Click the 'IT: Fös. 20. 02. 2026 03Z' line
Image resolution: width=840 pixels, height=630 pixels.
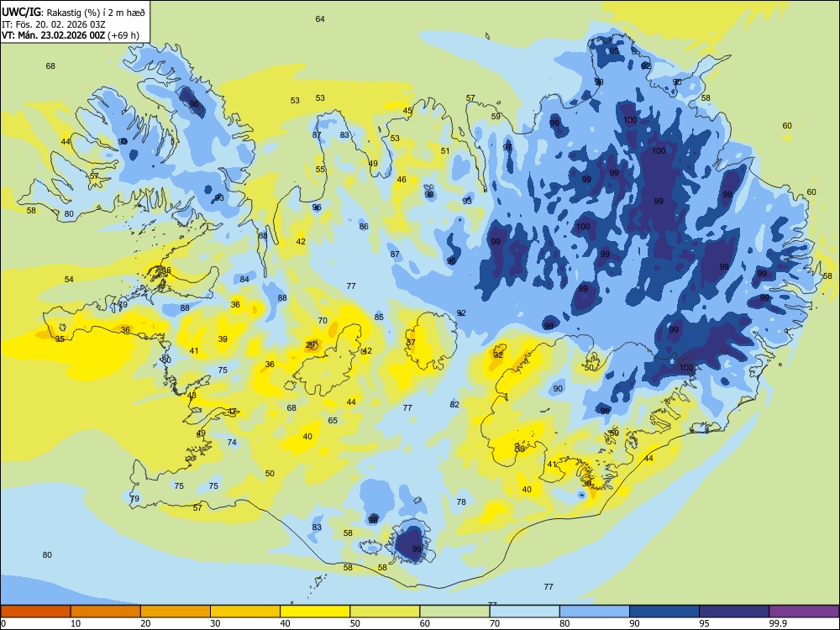(54, 24)
